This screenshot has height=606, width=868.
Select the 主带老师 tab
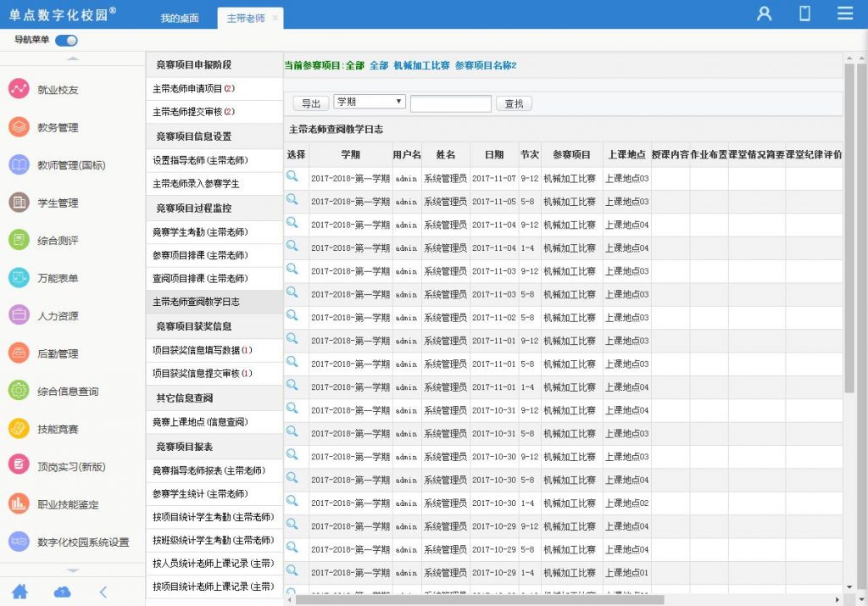246,19
